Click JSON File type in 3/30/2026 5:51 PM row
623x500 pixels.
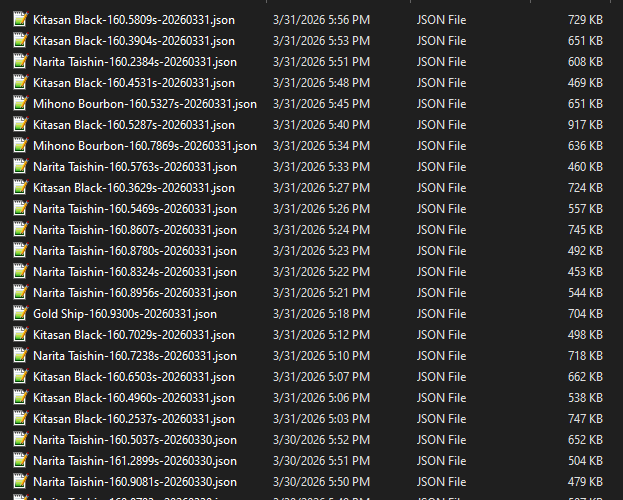pyautogui.click(x=441, y=461)
